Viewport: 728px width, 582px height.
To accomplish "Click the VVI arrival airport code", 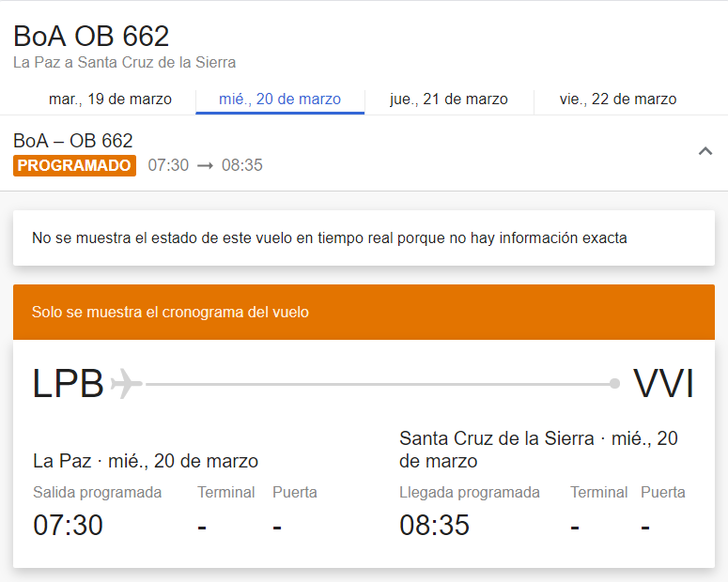I will tap(663, 384).
